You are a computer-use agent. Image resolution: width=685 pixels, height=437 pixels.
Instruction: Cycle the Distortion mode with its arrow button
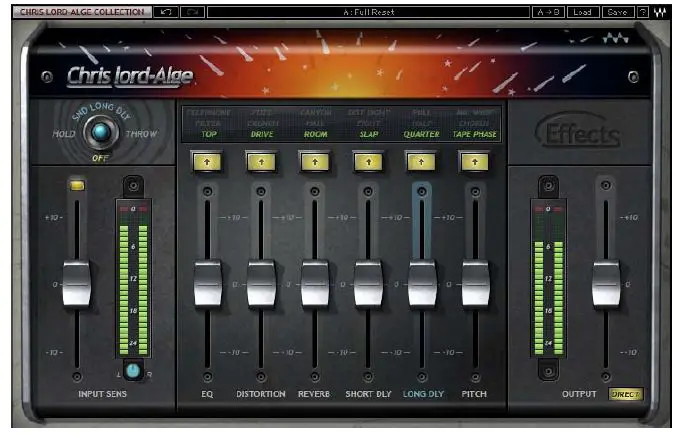261,162
